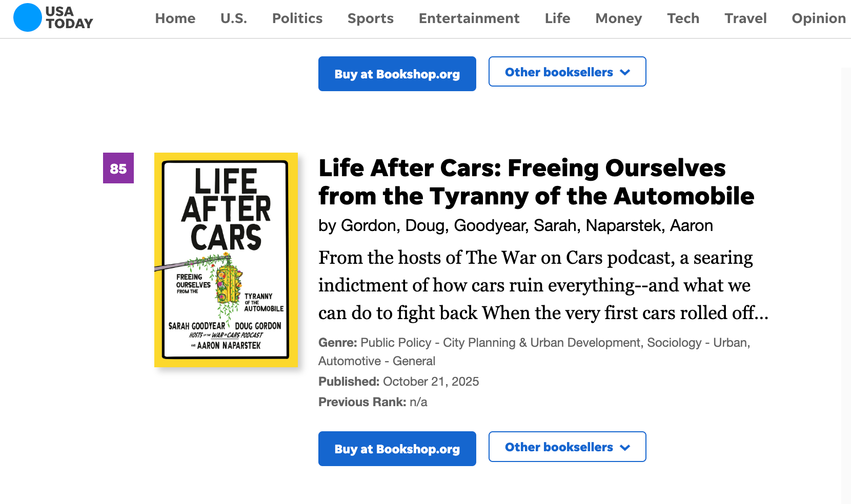Viewport: 851px width, 504px height.
Task: Click the USA TODAY logo
Action: [x=53, y=17]
